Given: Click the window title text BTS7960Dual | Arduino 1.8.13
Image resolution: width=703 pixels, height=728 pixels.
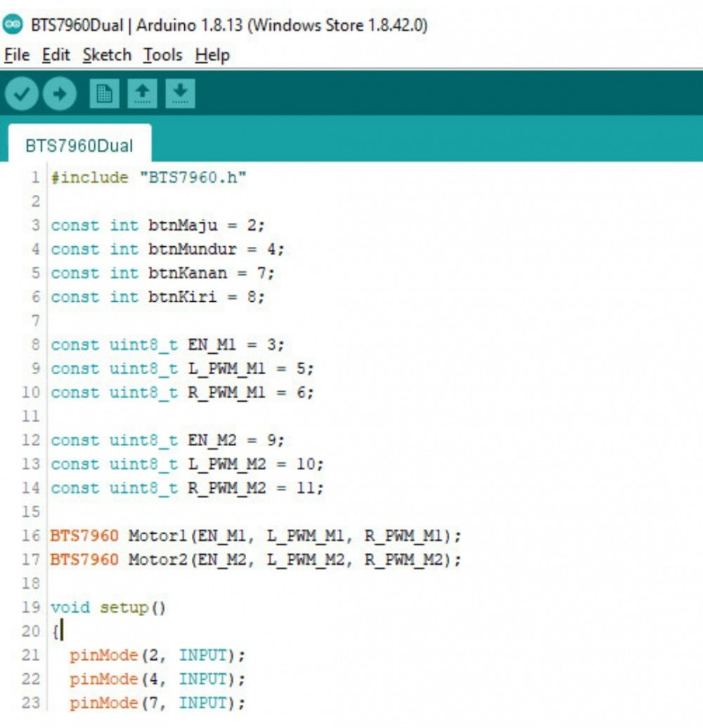Looking at the screenshot, I should 136,25.
